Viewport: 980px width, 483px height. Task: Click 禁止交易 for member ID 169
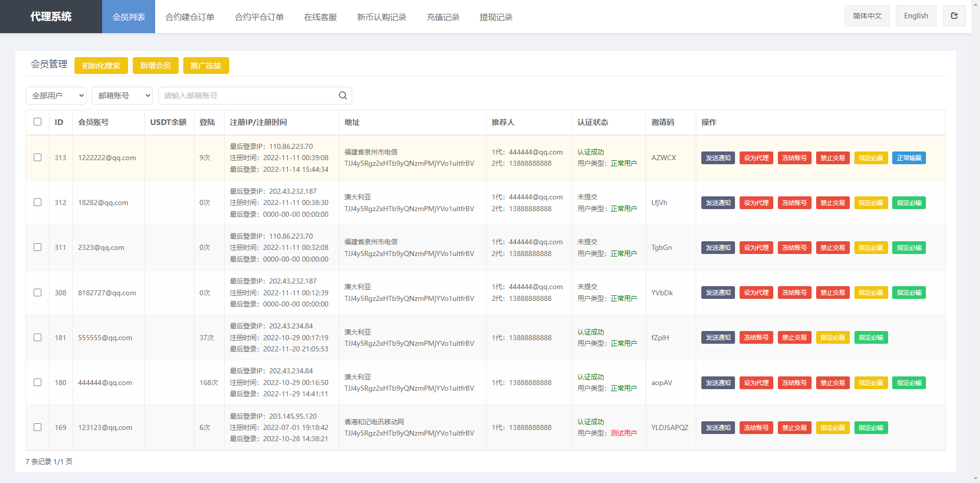click(x=795, y=427)
